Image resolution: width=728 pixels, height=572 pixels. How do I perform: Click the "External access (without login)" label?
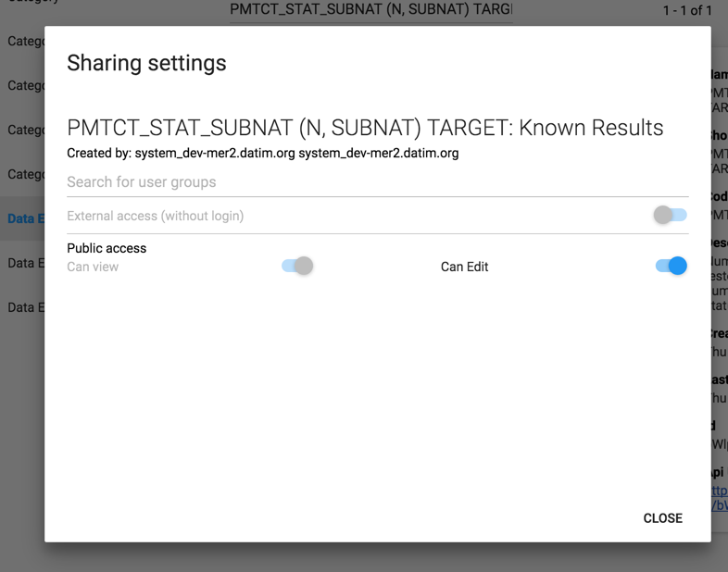pos(155,216)
